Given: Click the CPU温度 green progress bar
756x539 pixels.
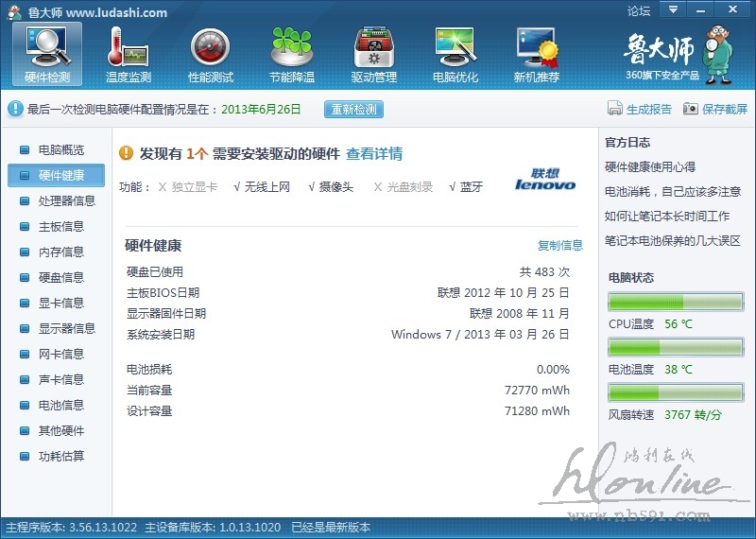Looking at the screenshot, I should click(x=676, y=302).
